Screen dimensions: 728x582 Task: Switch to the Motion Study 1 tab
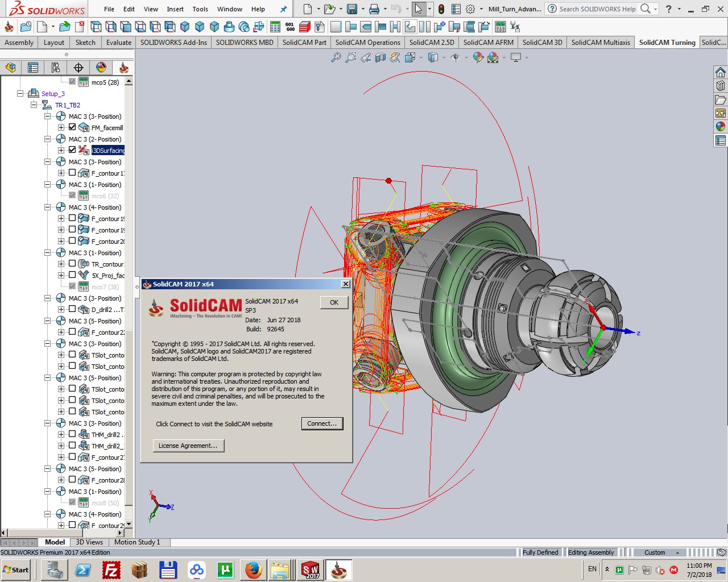[137, 542]
